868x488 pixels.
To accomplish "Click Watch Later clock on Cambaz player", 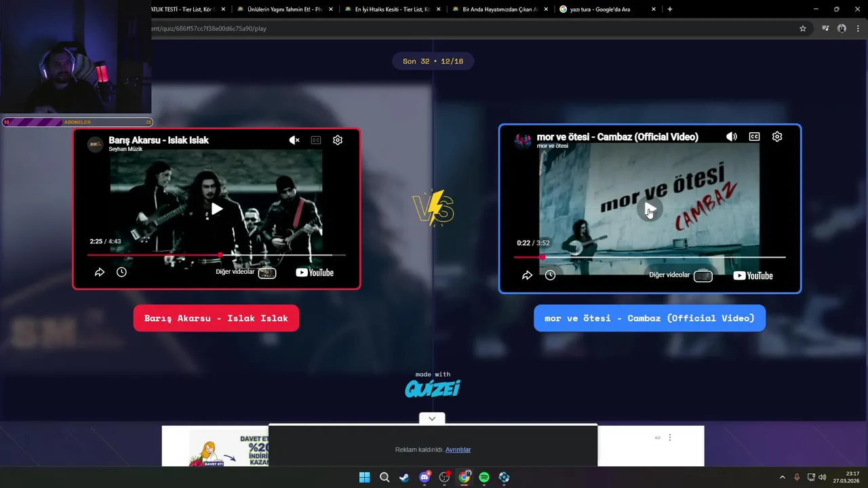I will click(x=550, y=275).
